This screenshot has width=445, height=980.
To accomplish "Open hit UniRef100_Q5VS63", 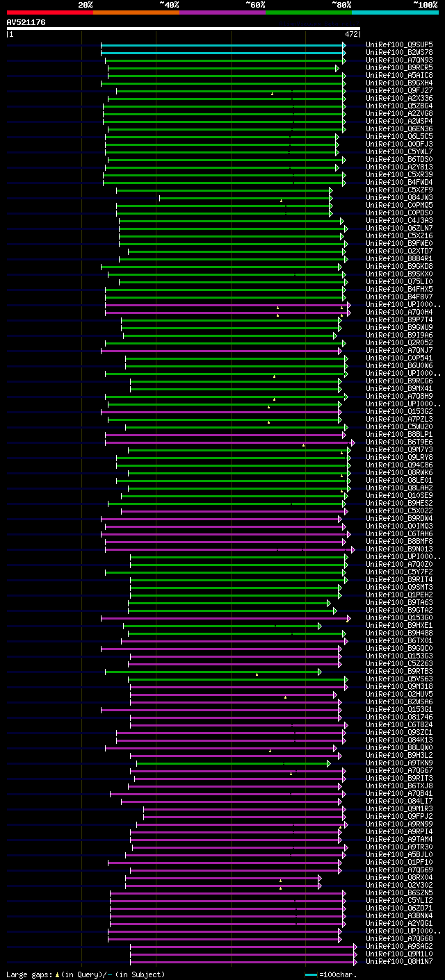I will pyautogui.click(x=399, y=679).
